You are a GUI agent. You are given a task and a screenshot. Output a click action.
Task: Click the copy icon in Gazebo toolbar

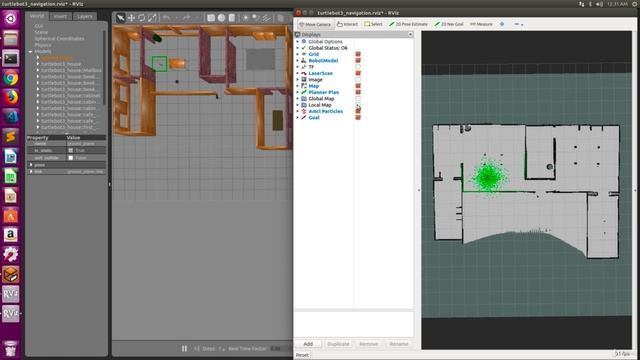280,18
